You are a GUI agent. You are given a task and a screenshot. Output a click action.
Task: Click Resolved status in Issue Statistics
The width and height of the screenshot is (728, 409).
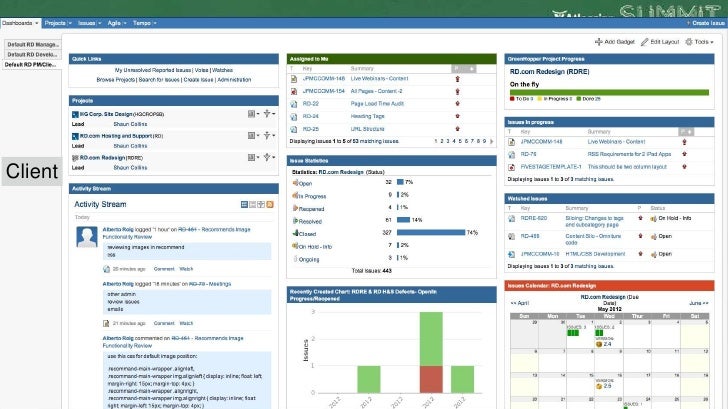pyautogui.click(x=310, y=221)
